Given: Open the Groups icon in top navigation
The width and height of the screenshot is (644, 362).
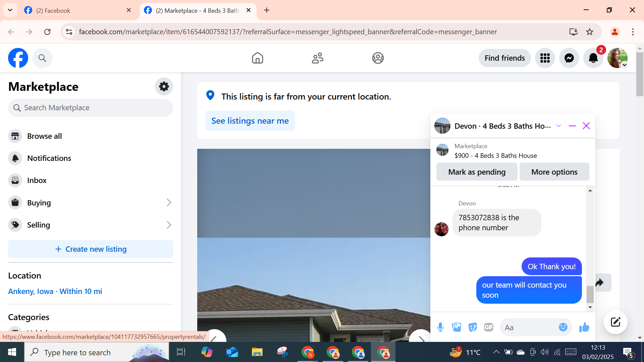Looking at the screenshot, I should (378, 58).
